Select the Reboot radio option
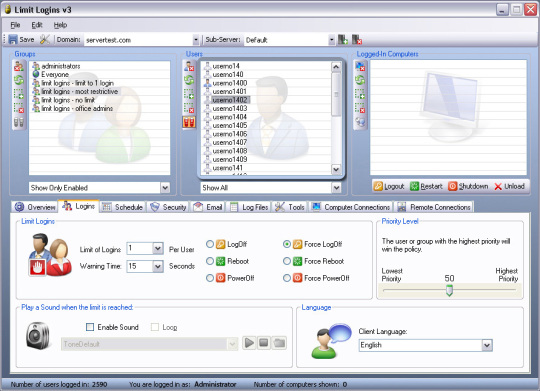This screenshot has height=391, width=540. 210,261
